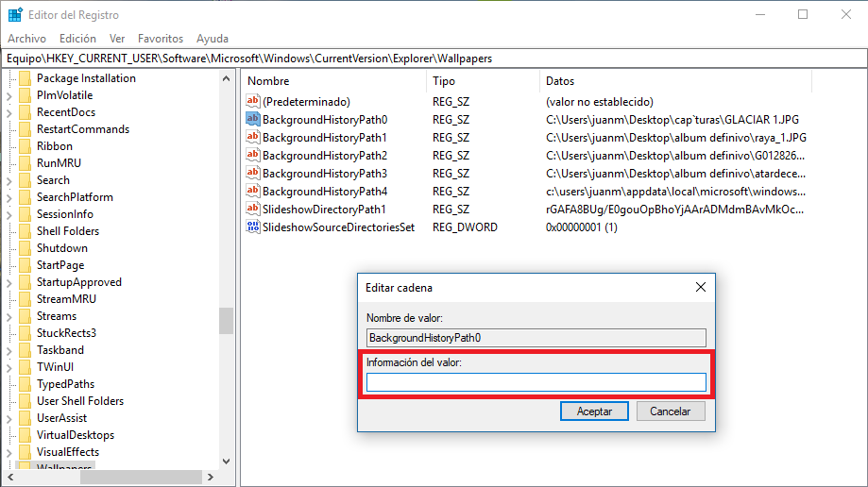Viewport: 868px width, 487px height.
Task: Click the Shutdown folder icon
Action: click(25, 248)
